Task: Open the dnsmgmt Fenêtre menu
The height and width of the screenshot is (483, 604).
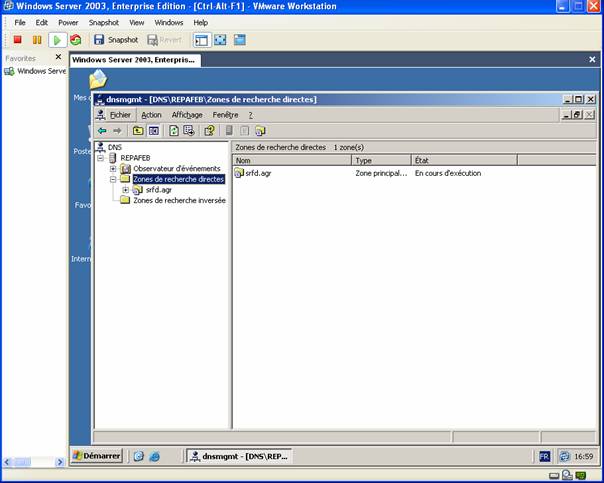Action: [225, 115]
